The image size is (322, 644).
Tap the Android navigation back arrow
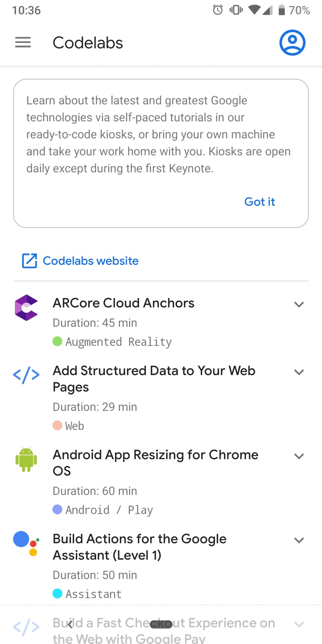pos(70,625)
